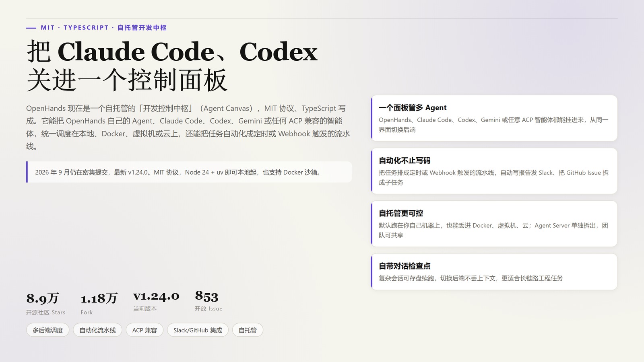Open the 自托管更可控 card
644x362 pixels.
pyautogui.click(x=494, y=224)
